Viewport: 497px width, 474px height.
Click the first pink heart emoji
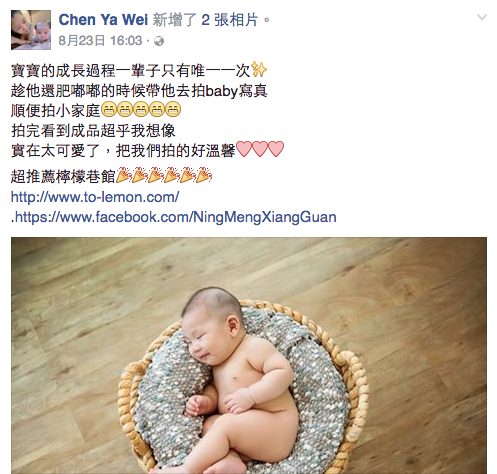[244, 149]
